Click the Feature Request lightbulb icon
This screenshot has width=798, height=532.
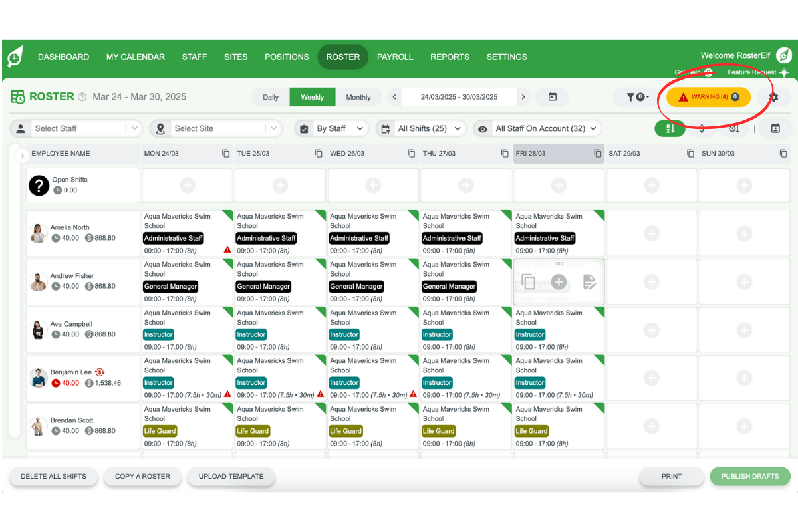784,72
